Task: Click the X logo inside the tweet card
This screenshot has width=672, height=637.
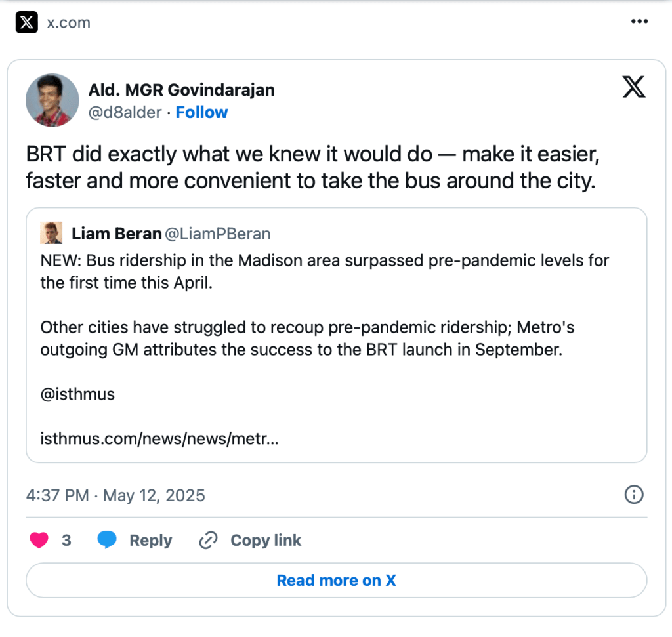Action: coord(633,87)
